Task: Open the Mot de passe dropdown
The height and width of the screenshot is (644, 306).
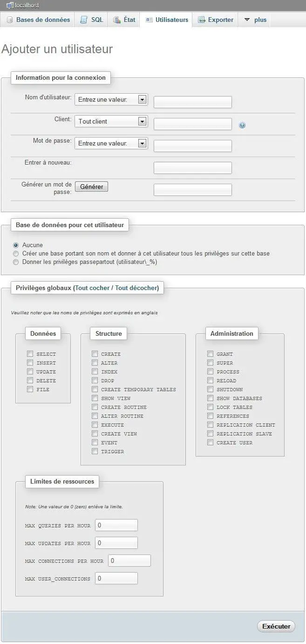Action: [111, 143]
